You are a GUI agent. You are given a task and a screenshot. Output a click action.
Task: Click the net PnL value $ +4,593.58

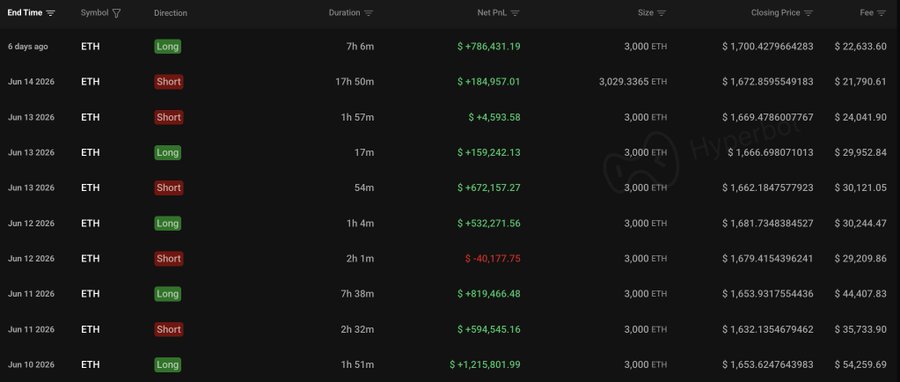495,117
